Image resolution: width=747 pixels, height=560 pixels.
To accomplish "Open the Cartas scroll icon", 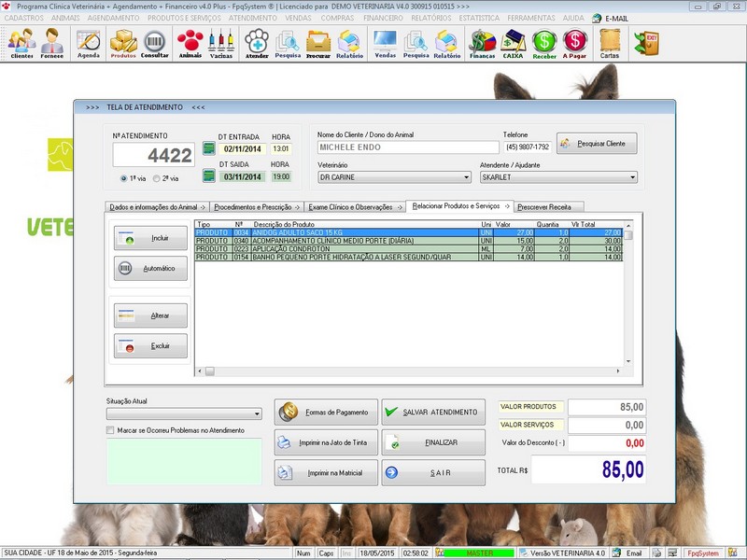I will point(610,43).
